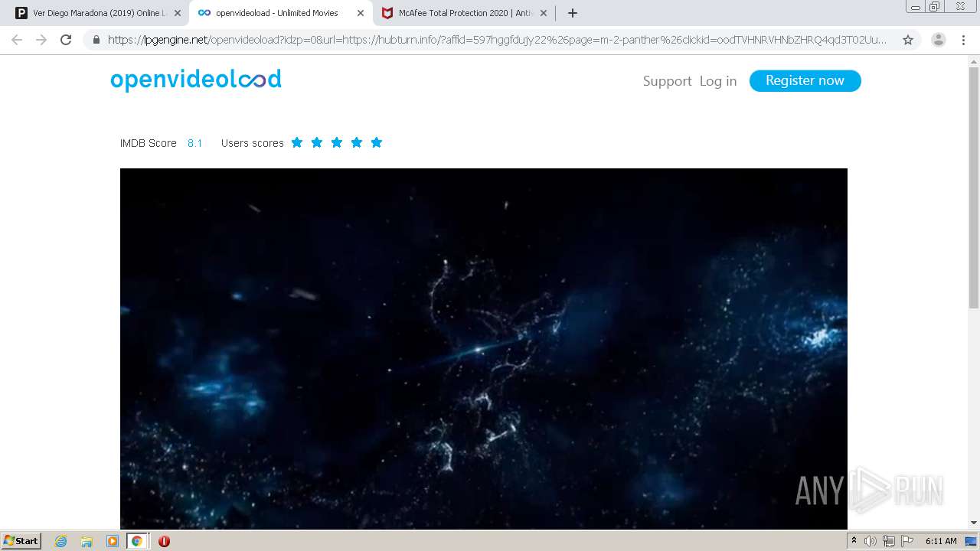Rate with the fourth user score star
This screenshot has width=980, height=551.
[x=357, y=142]
